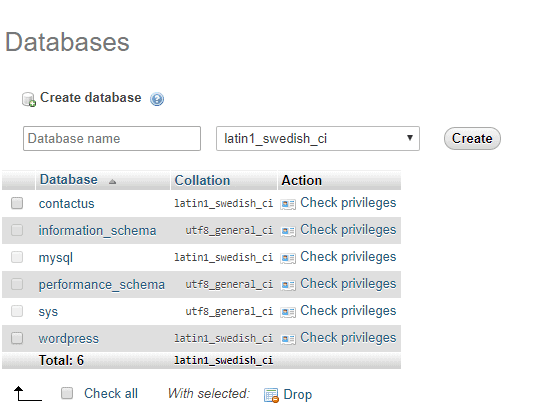Click the Drop table icon
This screenshot has height=418, width=540.
(x=271, y=395)
